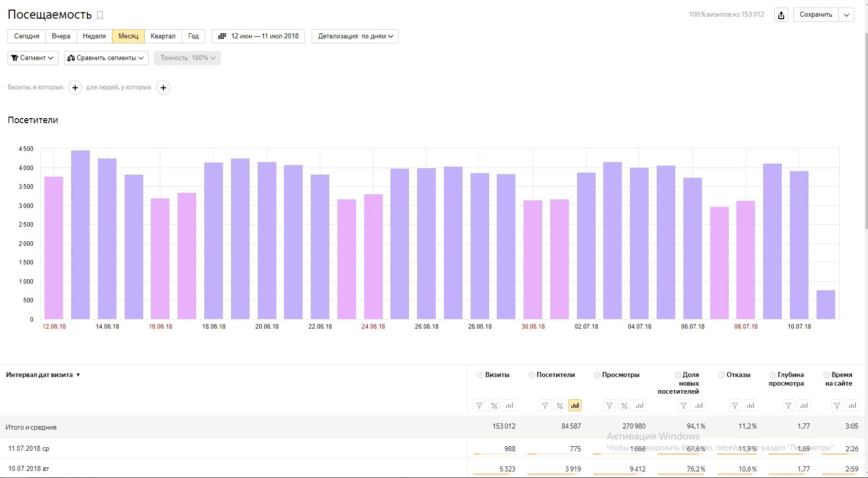Click the Итого и средние row label
The height and width of the screenshot is (478, 868).
click(x=31, y=427)
